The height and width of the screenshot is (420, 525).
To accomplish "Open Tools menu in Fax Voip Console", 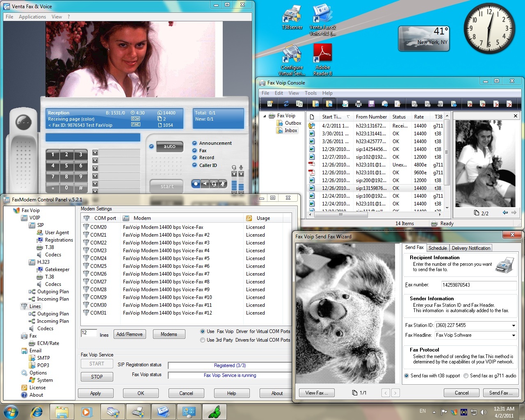I will click(310, 93).
